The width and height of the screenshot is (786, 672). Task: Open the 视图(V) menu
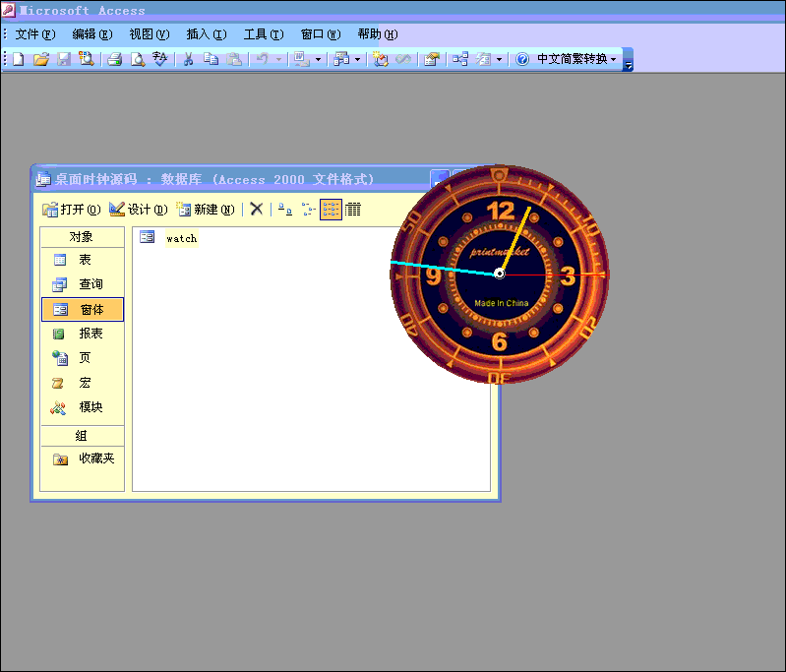(150, 34)
